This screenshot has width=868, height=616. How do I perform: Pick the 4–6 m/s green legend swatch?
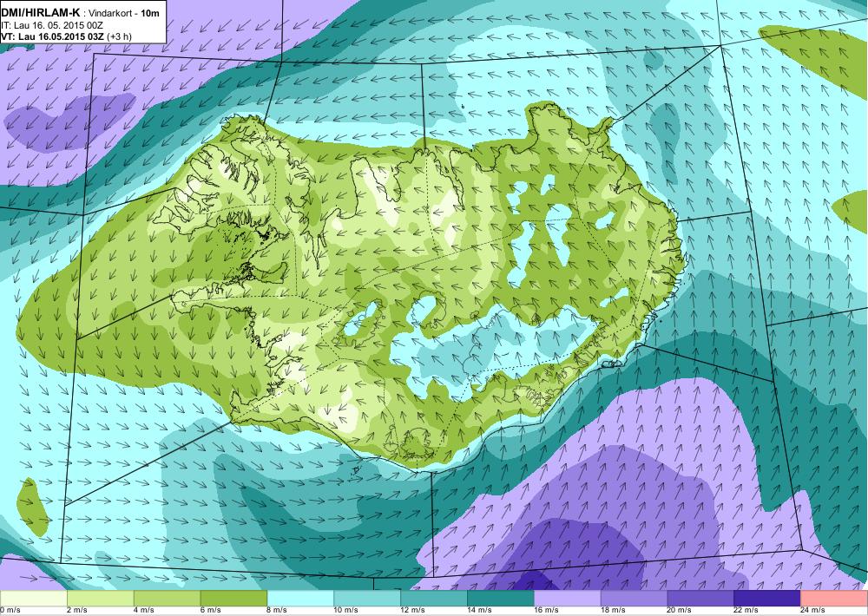pyautogui.click(x=168, y=599)
